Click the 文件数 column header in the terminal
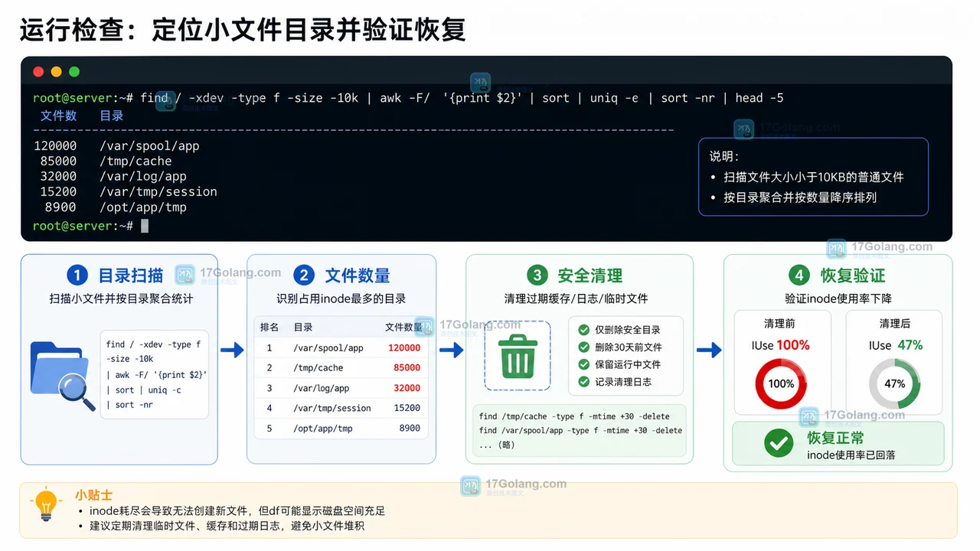The image size is (980, 551). [58, 116]
